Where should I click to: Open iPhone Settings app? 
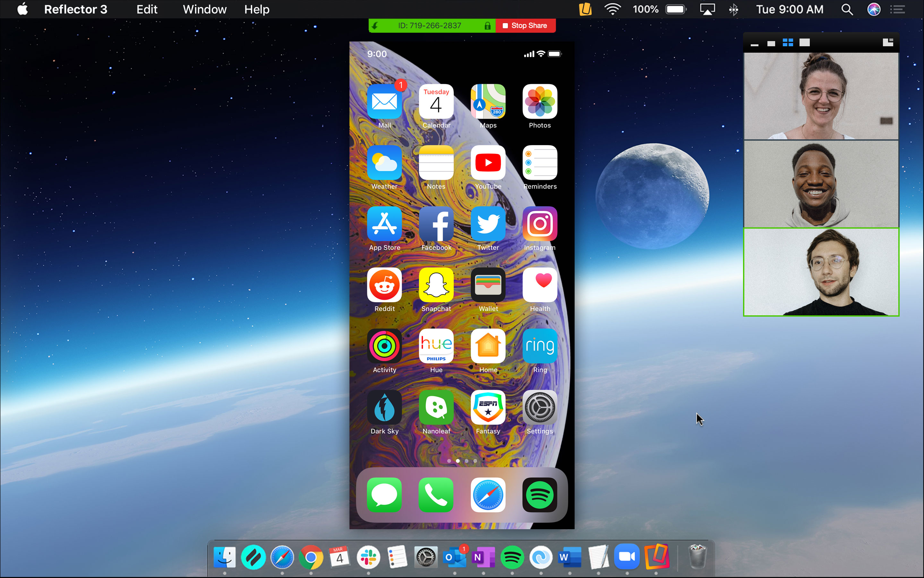pyautogui.click(x=540, y=407)
